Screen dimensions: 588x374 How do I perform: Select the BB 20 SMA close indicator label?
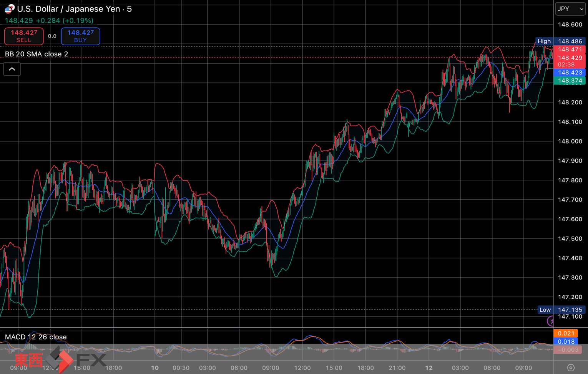click(37, 54)
